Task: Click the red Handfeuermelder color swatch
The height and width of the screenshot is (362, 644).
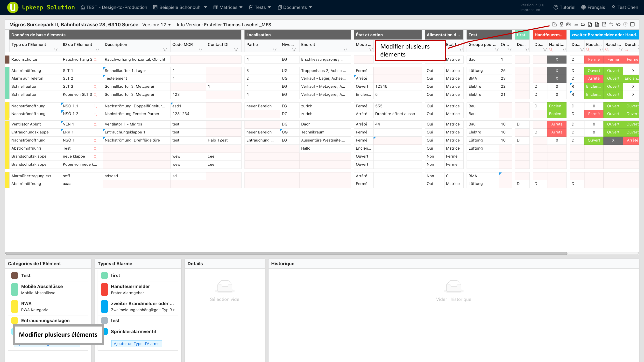Action: pos(104,289)
